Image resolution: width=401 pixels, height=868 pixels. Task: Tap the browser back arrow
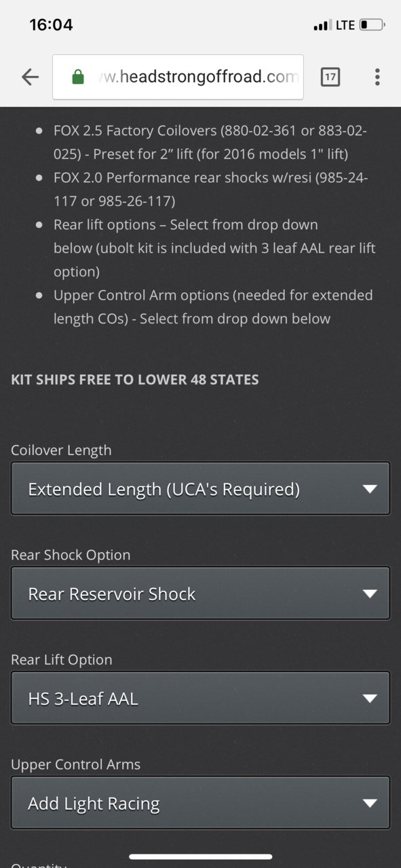30,77
